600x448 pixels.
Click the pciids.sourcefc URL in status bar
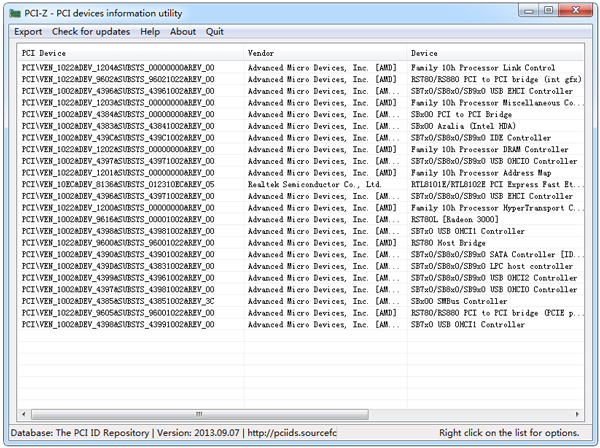point(292,433)
